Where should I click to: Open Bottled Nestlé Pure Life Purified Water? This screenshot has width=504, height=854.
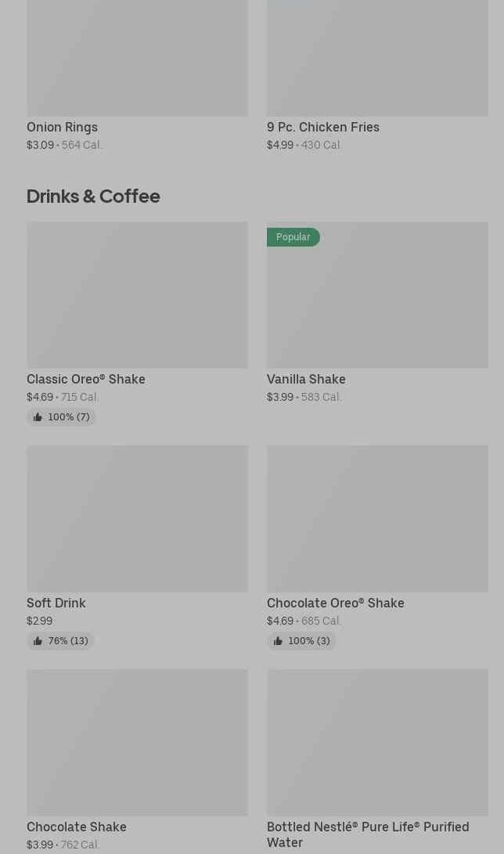[367, 834]
